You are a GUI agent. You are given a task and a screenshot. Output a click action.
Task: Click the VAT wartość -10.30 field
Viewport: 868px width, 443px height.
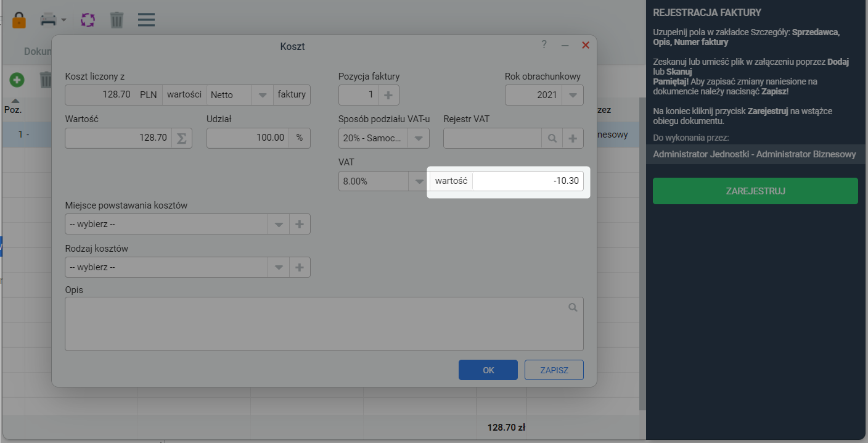coord(528,181)
